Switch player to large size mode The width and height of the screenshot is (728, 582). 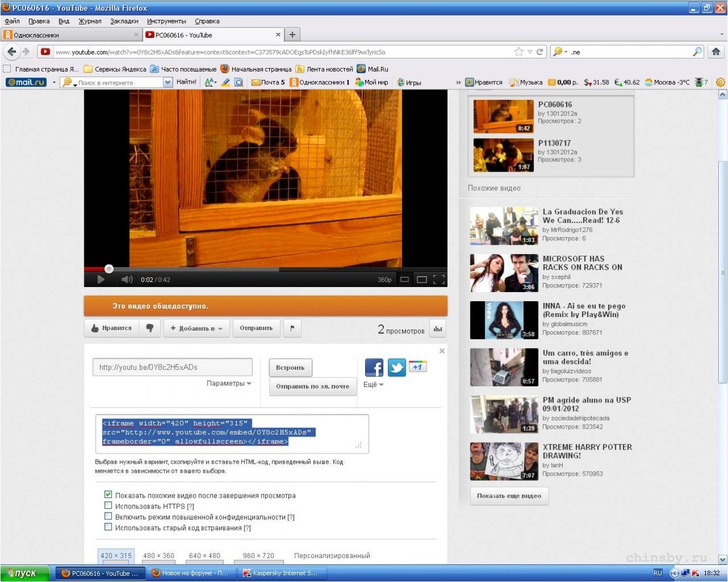421,279
